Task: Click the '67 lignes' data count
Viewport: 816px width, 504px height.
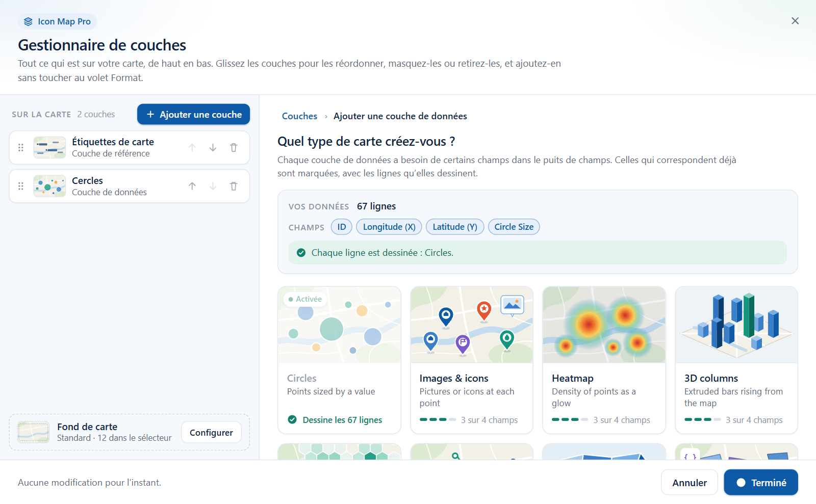Action: [x=376, y=206]
